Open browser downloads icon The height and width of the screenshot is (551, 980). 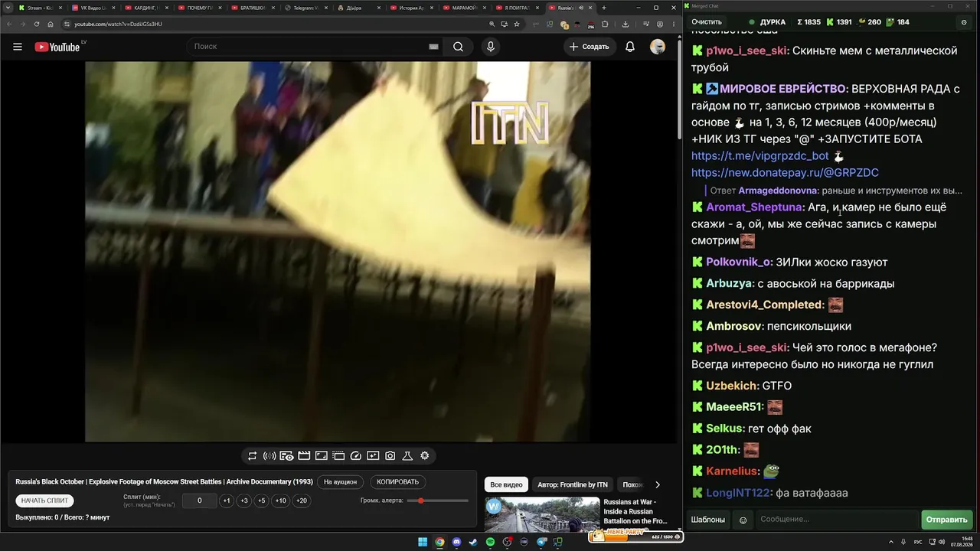[x=626, y=24]
